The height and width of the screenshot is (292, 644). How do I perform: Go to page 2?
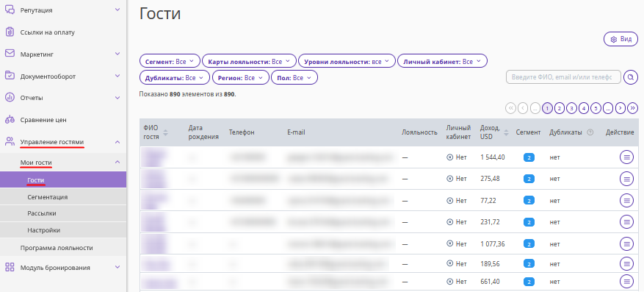[559, 108]
